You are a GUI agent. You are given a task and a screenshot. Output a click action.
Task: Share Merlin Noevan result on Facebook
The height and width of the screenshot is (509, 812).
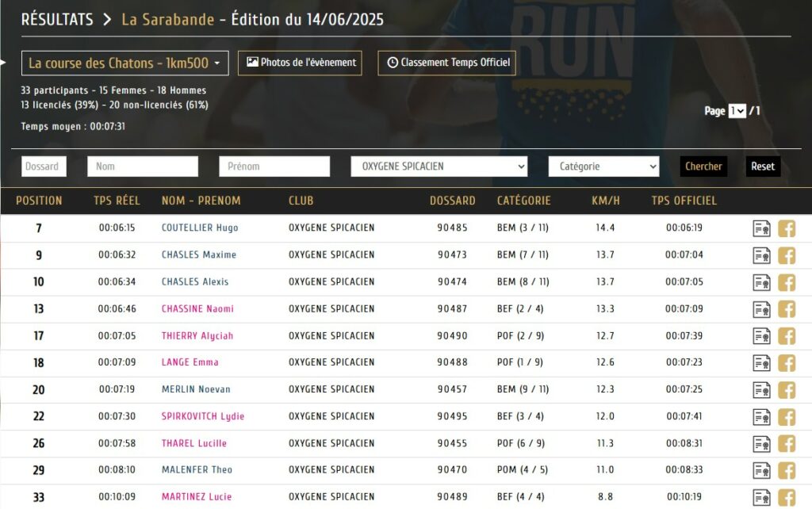[x=787, y=390]
